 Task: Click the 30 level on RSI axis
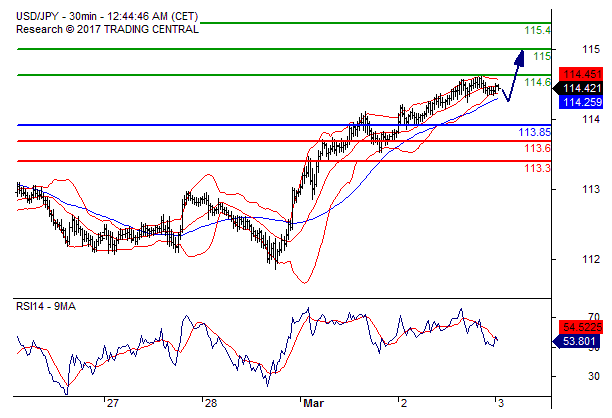[566, 376]
